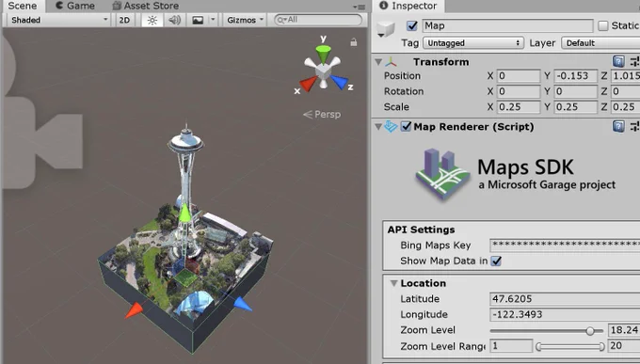Click the Position X field

pyautogui.click(x=519, y=76)
